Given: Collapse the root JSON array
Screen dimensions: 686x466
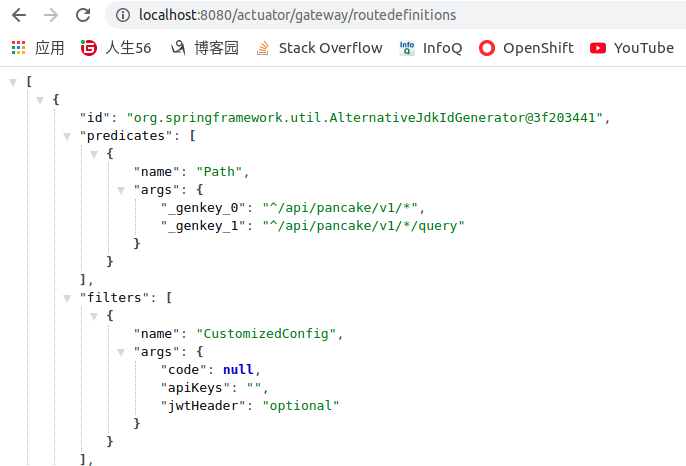Looking at the screenshot, I should [13, 82].
